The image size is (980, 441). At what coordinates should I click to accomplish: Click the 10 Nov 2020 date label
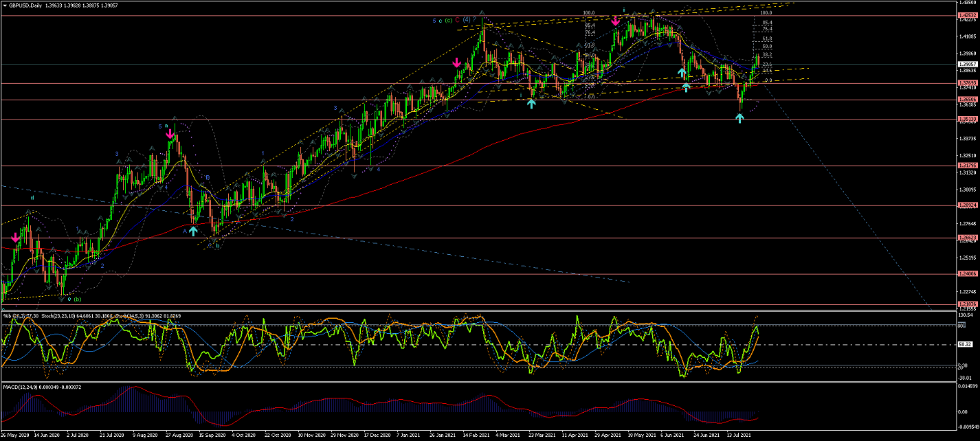point(311,436)
